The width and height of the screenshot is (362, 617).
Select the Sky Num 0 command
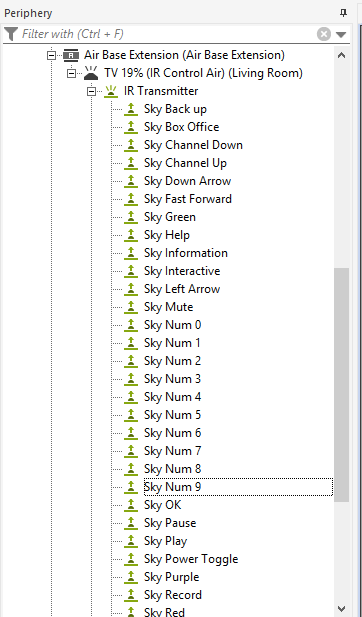(172, 325)
